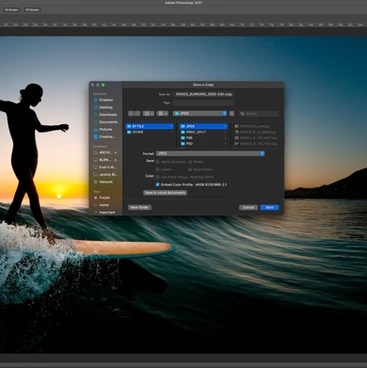367x368 pixels.
Task: Eject the ARCHI... drive
Action: [116, 153]
